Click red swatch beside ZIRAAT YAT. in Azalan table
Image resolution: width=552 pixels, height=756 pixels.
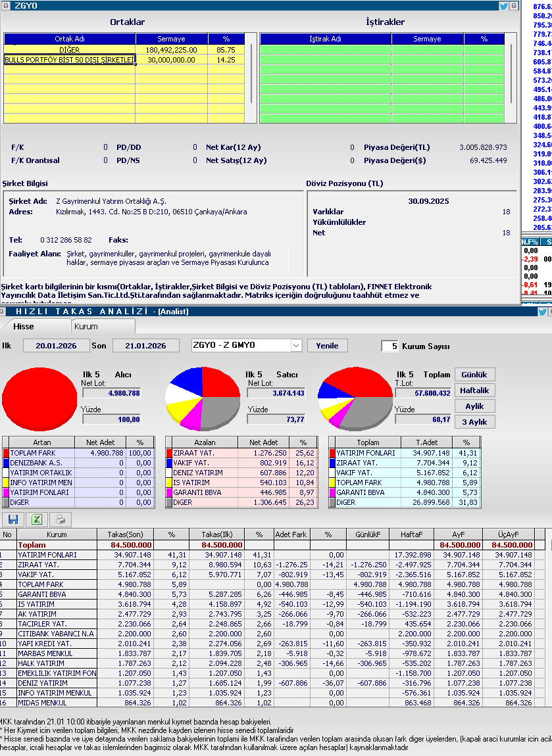coord(169,453)
